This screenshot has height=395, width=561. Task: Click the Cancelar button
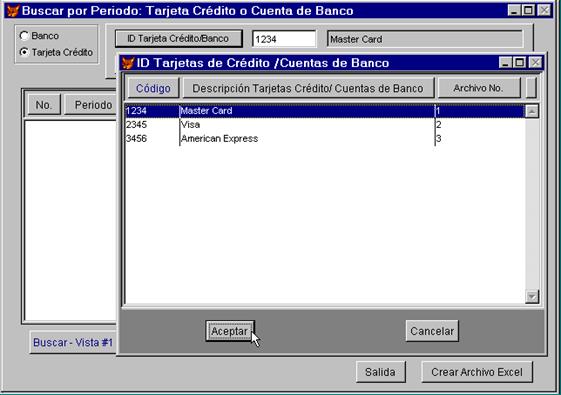(432, 331)
